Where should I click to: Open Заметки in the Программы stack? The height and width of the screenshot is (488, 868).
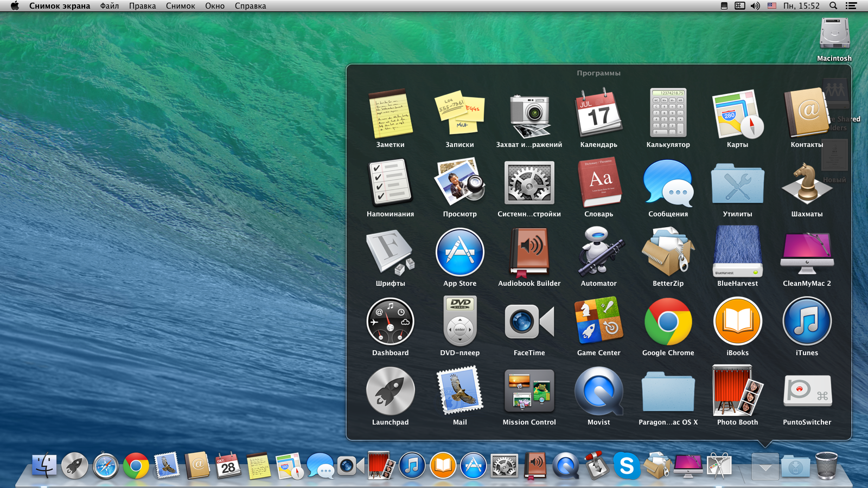coord(391,114)
